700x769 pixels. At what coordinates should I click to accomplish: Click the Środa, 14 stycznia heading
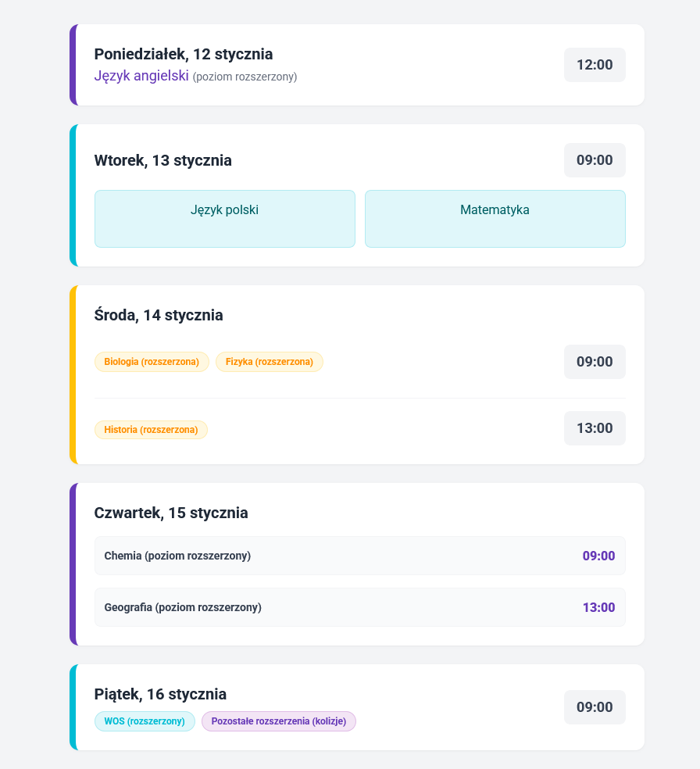[x=159, y=315]
